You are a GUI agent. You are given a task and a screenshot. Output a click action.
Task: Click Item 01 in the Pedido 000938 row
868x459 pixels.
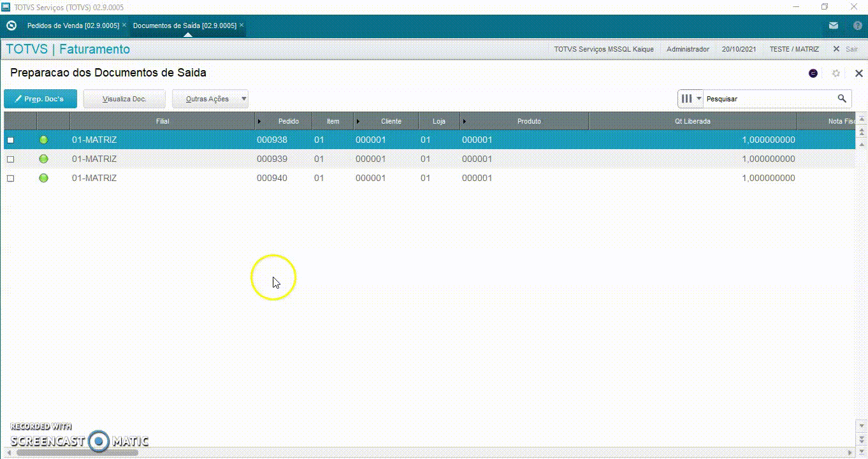click(319, 140)
